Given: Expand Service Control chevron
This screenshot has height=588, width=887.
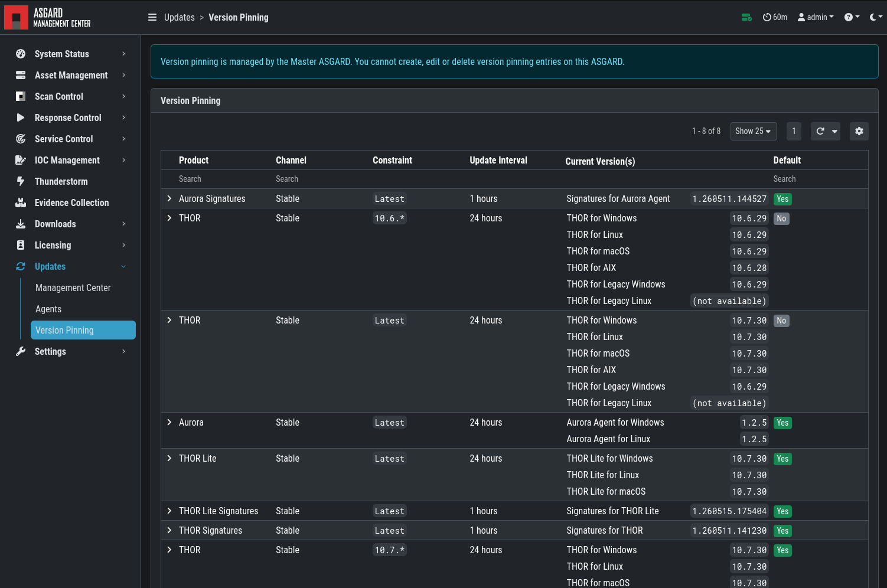Looking at the screenshot, I should (x=123, y=139).
